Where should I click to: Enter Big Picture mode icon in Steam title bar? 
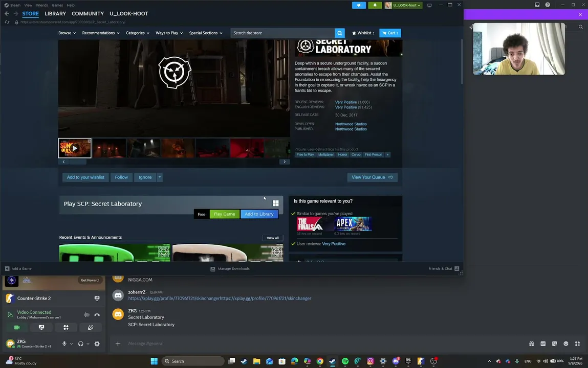pos(429,5)
